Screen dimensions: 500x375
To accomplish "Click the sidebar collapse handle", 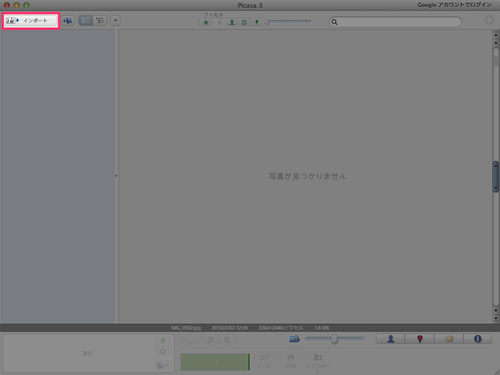I will (x=116, y=175).
